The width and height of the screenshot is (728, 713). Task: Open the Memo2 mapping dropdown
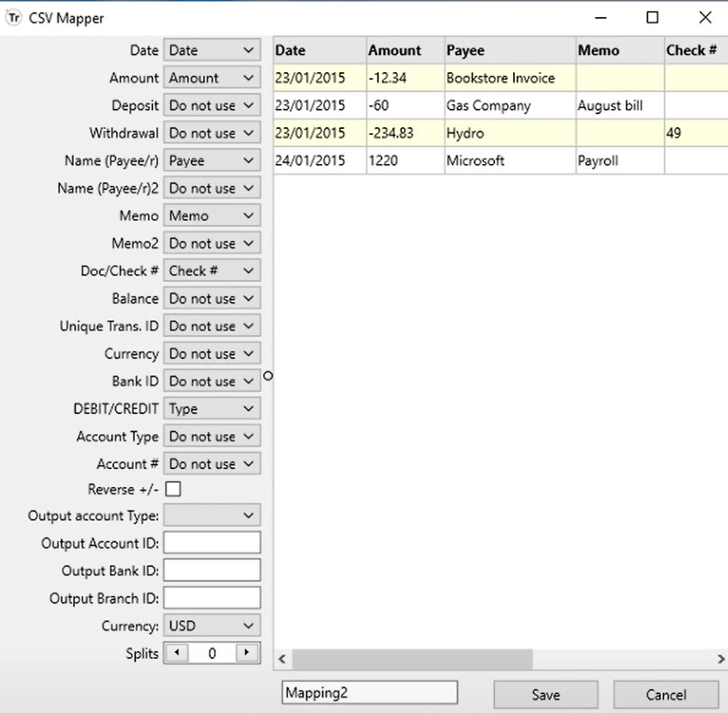[x=211, y=243]
